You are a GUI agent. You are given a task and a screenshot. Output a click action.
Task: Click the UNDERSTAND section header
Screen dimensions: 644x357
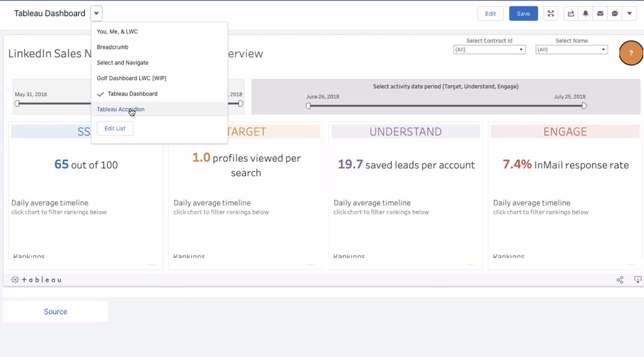tap(406, 132)
